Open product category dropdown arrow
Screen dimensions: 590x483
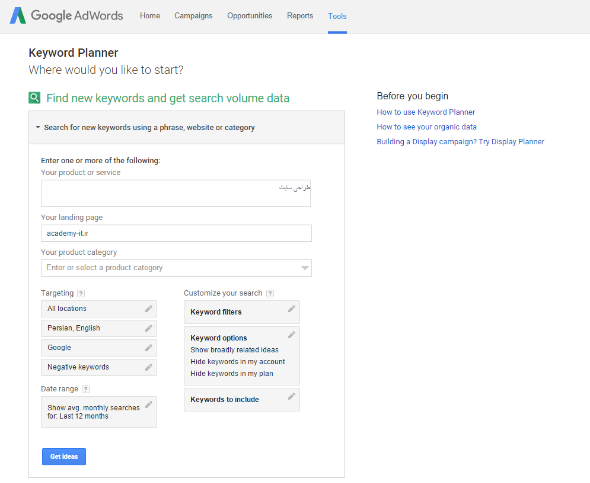(305, 268)
